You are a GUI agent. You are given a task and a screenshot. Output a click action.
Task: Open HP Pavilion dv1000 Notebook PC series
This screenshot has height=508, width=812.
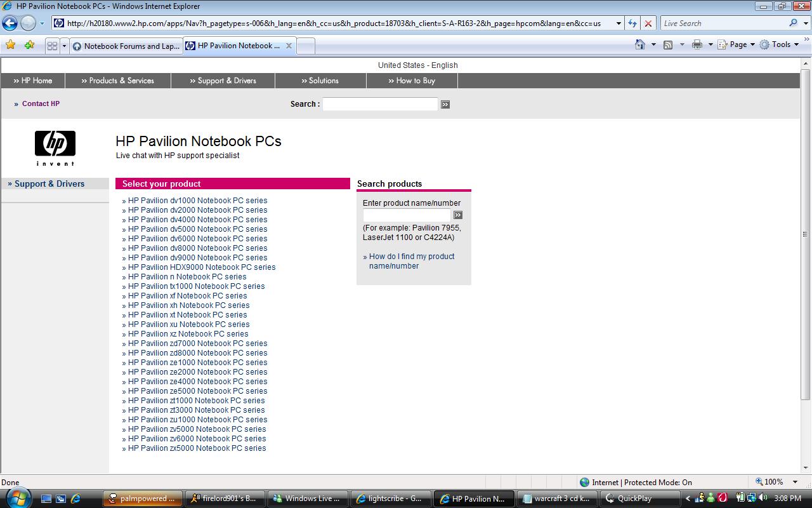point(198,201)
